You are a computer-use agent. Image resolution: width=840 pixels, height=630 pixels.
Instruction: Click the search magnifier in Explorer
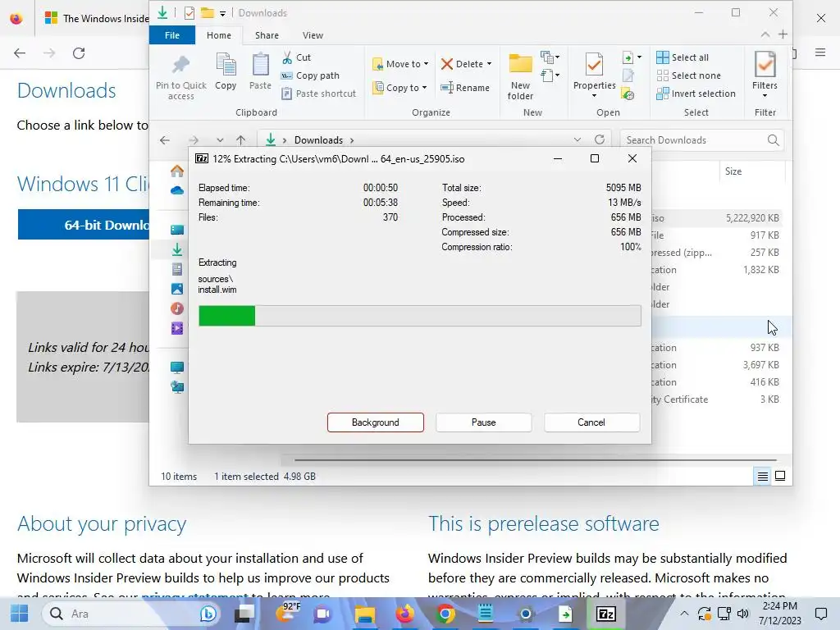(773, 139)
